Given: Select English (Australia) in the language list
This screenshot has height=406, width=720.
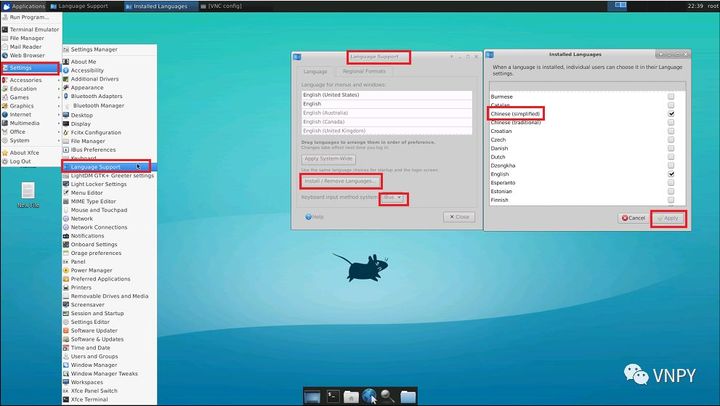Looking at the screenshot, I should coord(387,113).
